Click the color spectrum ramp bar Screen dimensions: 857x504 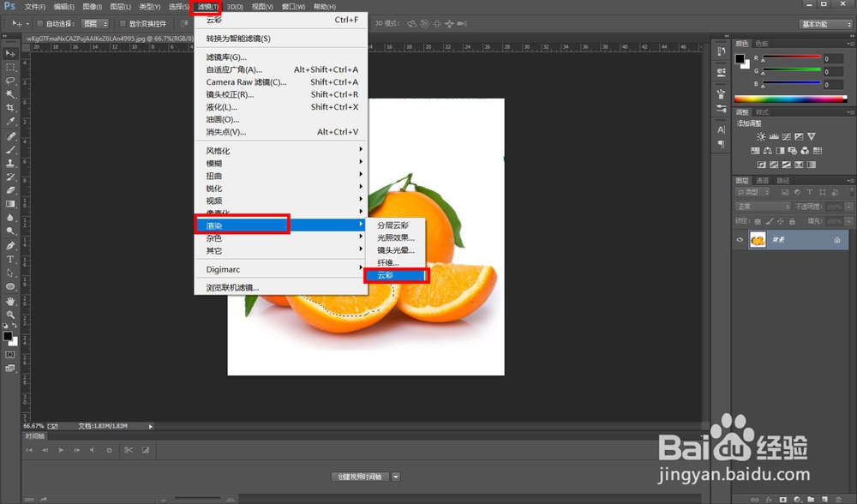(790, 99)
